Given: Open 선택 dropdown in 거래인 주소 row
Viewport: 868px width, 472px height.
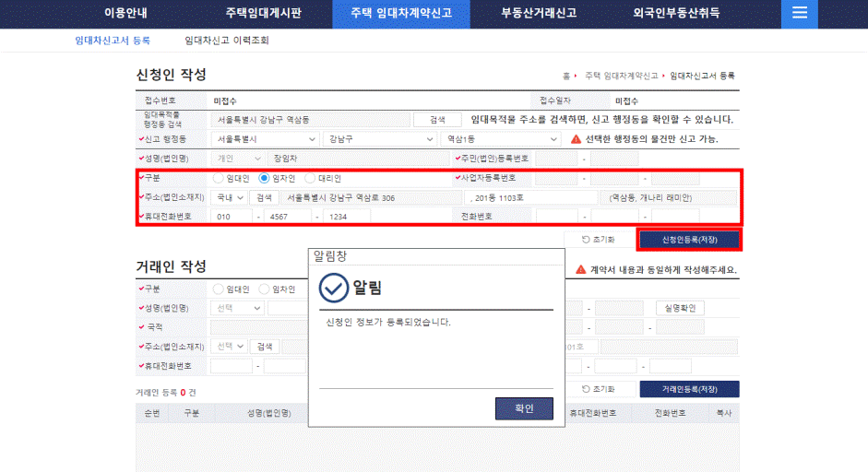Looking at the screenshot, I should click(229, 347).
